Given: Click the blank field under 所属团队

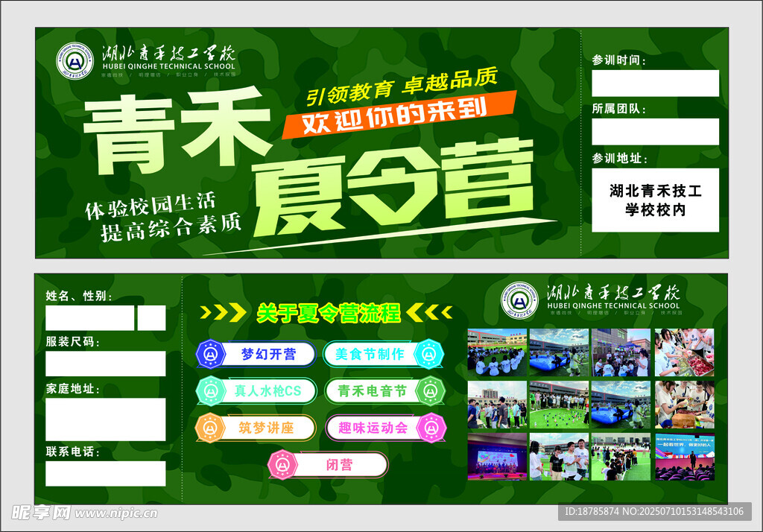Looking at the screenshot, I should click(x=655, y=131).
